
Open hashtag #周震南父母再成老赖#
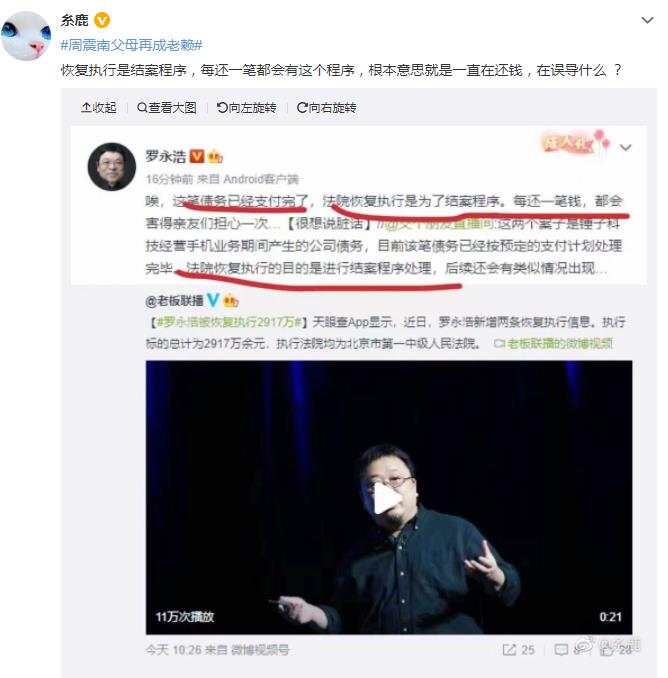pos(131,45)
